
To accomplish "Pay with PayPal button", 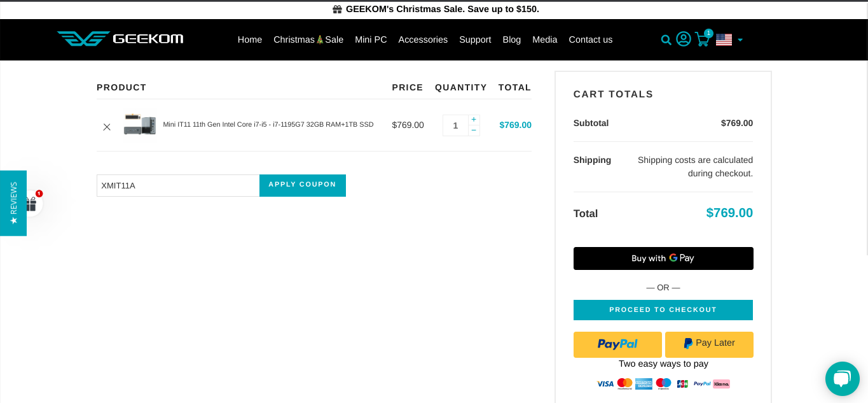I will [617, 344].
